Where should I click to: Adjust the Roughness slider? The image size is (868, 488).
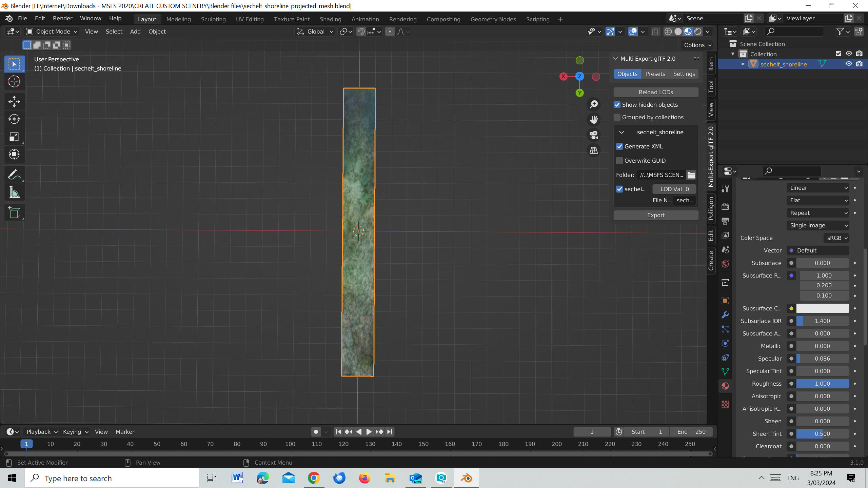click(x=822, y=384)
